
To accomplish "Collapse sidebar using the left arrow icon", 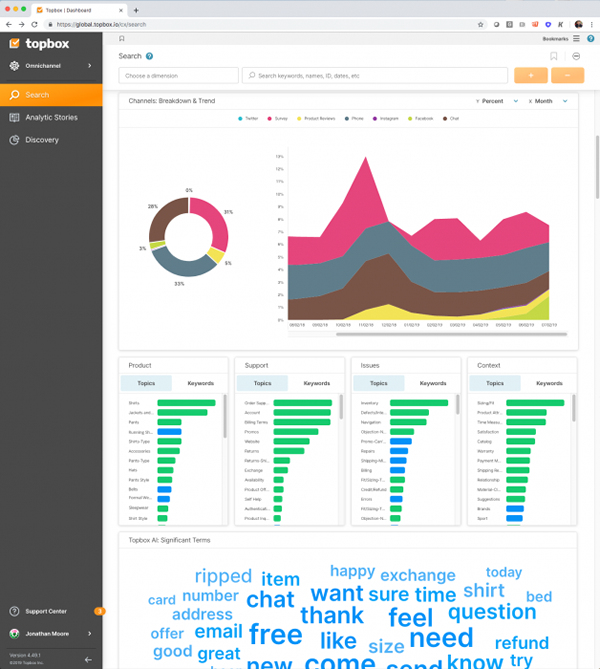I will [x=88, y=659].
